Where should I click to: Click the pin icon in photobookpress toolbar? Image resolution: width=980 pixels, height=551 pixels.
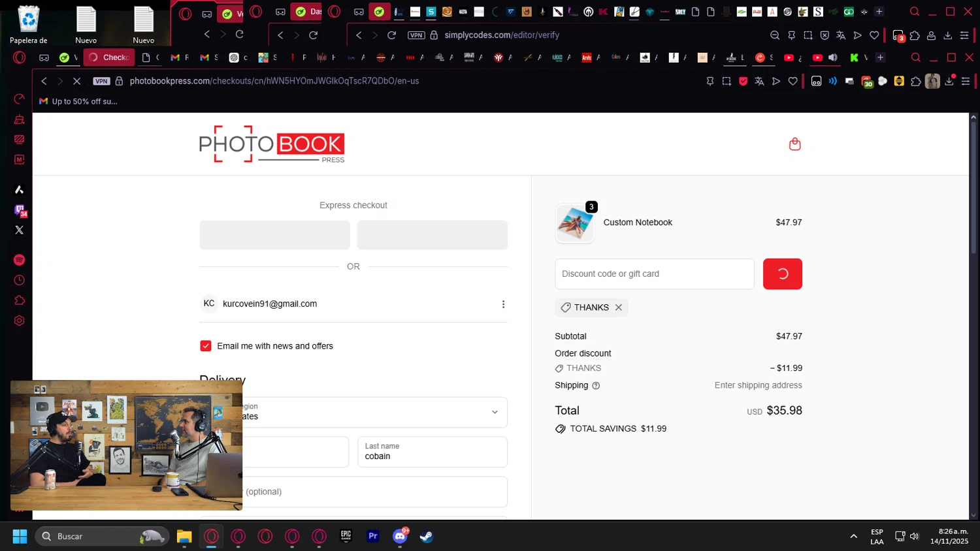tap(710, 82)
